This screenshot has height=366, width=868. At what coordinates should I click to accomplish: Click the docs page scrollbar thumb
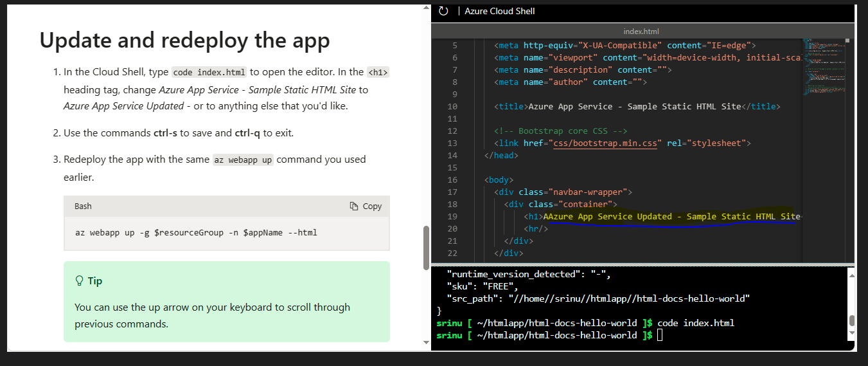426,248
